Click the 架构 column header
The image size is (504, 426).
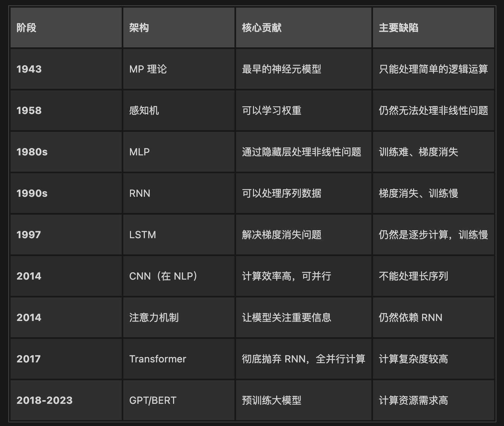139,28
